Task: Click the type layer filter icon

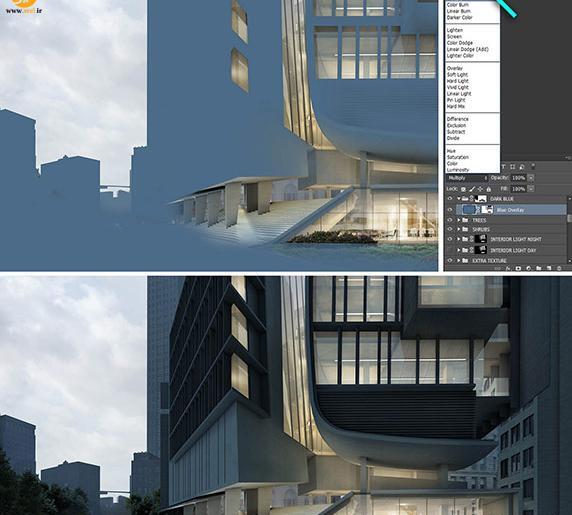Action: pyautogui.click(x=504, y=167)
